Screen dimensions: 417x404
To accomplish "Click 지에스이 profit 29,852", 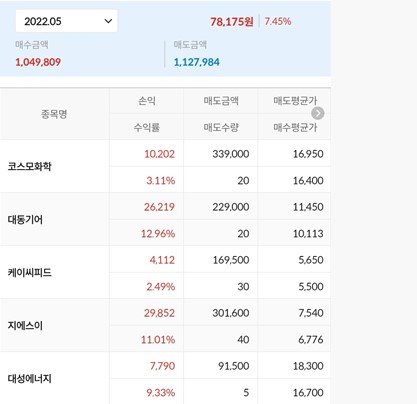I will (x=159, y=313).
